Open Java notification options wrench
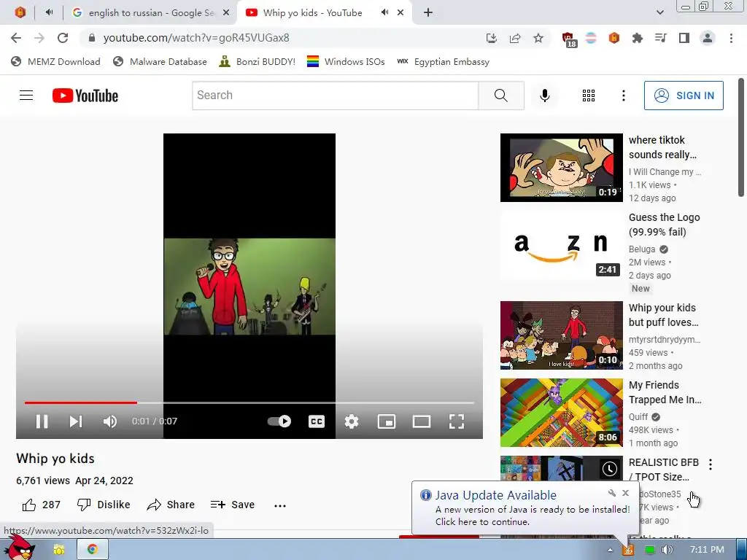747x560 pixels. pos(612,493)
